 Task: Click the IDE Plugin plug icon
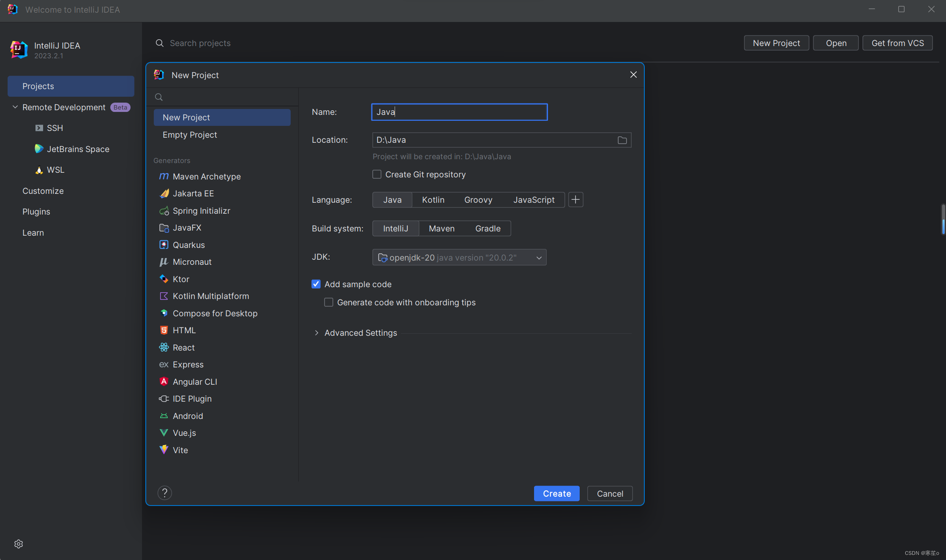164,399
